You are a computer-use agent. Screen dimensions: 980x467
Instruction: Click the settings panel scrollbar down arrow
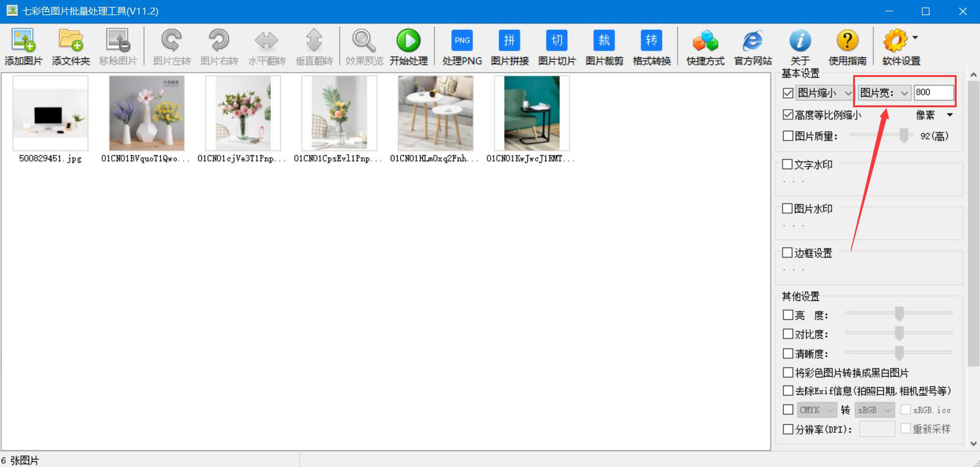click(x=973, y=444)
